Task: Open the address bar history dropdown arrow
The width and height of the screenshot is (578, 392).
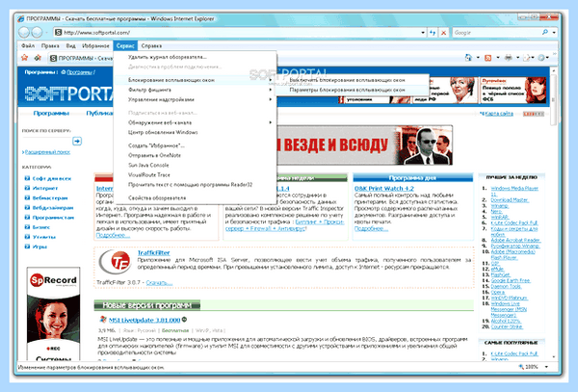Action: (423, 33)
